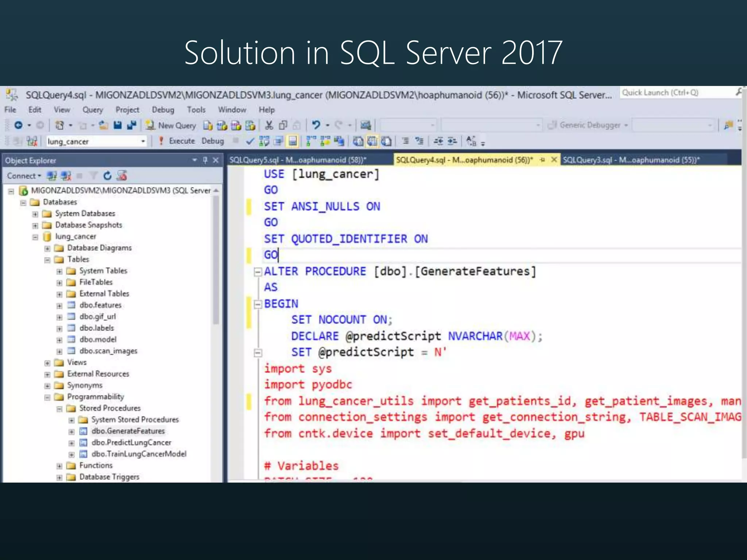Image resolution: width=747 pixels, height=560 pixels.
Task: Toggle Include Actual Execution Plan
Action: [x=311, y=141]
